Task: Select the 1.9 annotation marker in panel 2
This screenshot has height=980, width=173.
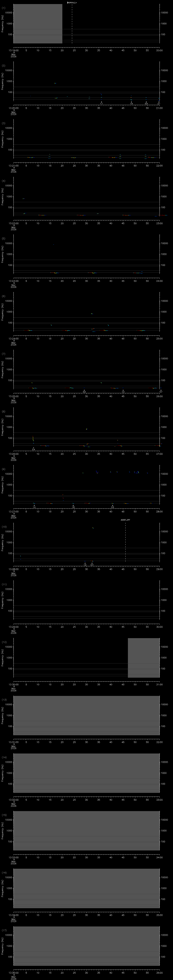Action: coord(131,104)
